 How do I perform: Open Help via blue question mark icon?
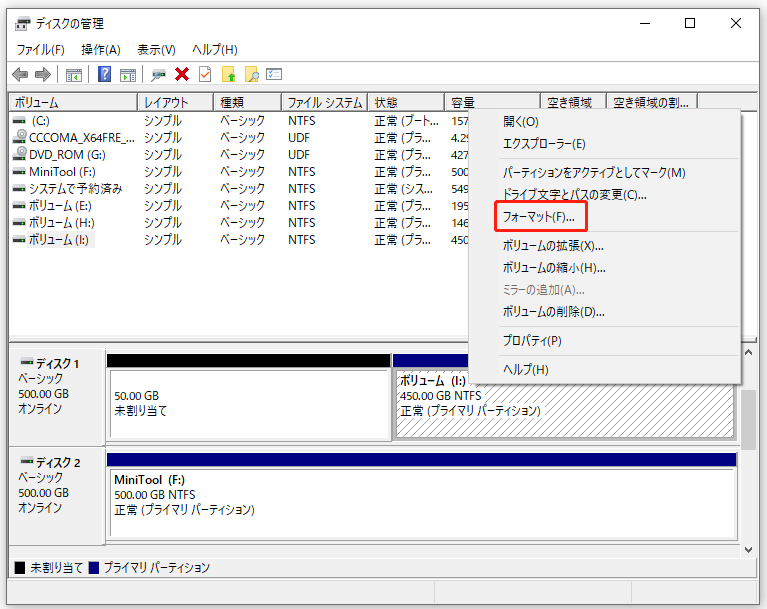[104, 74]
